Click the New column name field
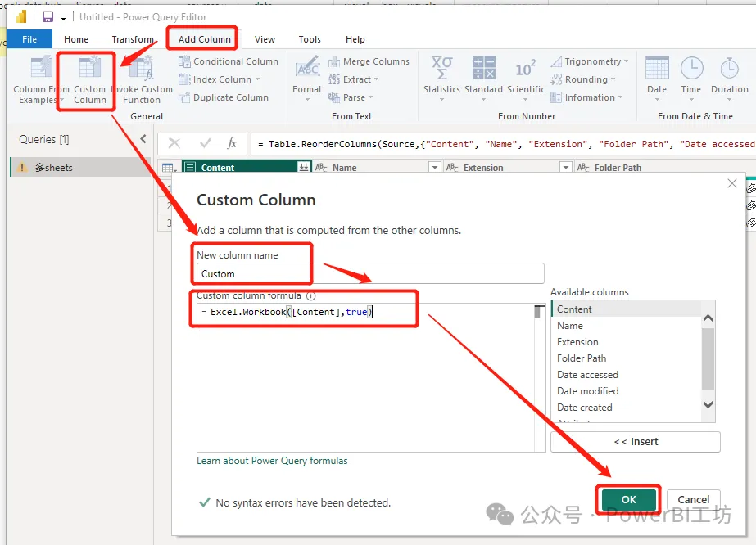 370,273
